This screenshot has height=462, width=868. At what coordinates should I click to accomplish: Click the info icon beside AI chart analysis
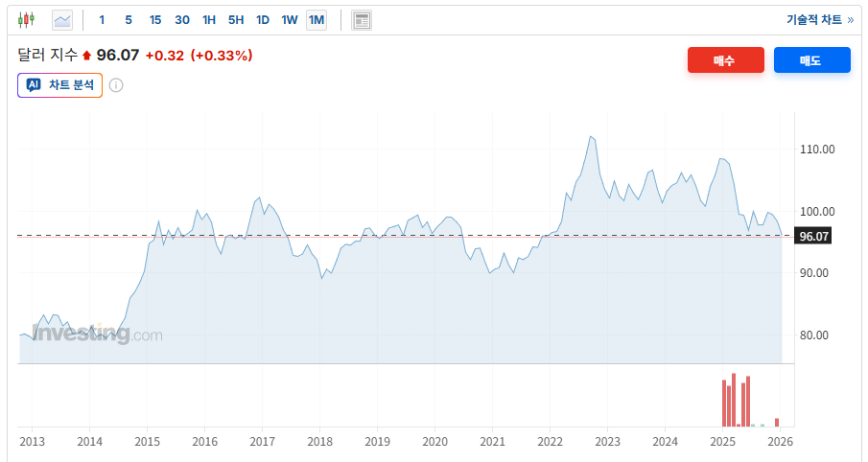[116, 85]
